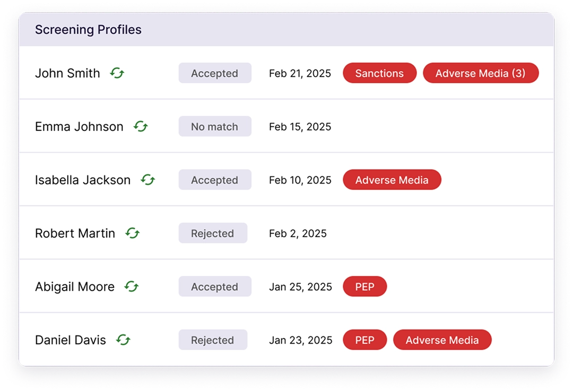The height and width of the screenshot is (392, 573).
Task: Click Daniel Davis's Rejected status chip
Action: pos(212,340)
